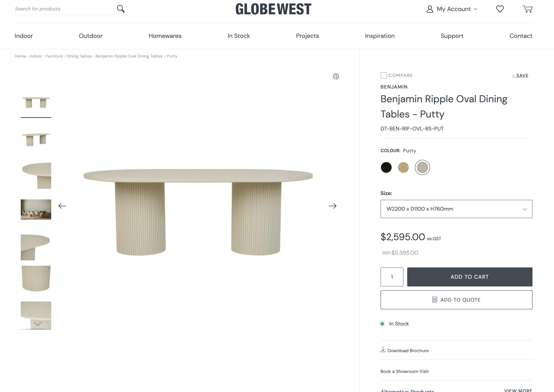Select the black colour swatch
Viewport: 554px width, 392px height.
386,167
